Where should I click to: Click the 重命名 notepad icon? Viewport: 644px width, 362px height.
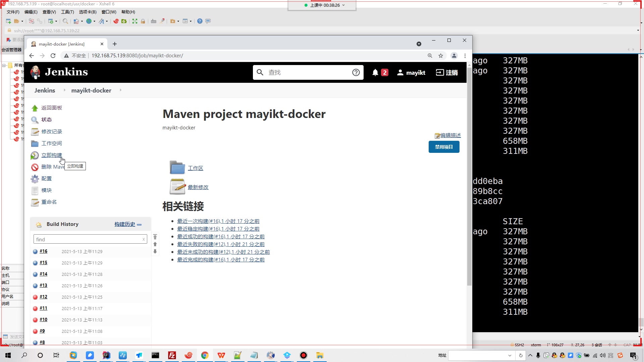pos(35,202)
